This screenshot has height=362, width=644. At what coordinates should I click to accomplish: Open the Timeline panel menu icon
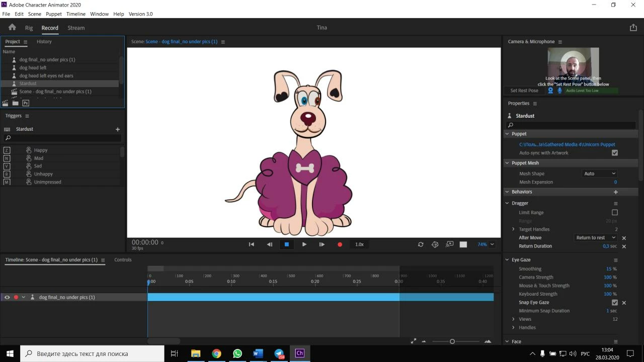coord(103,260)
